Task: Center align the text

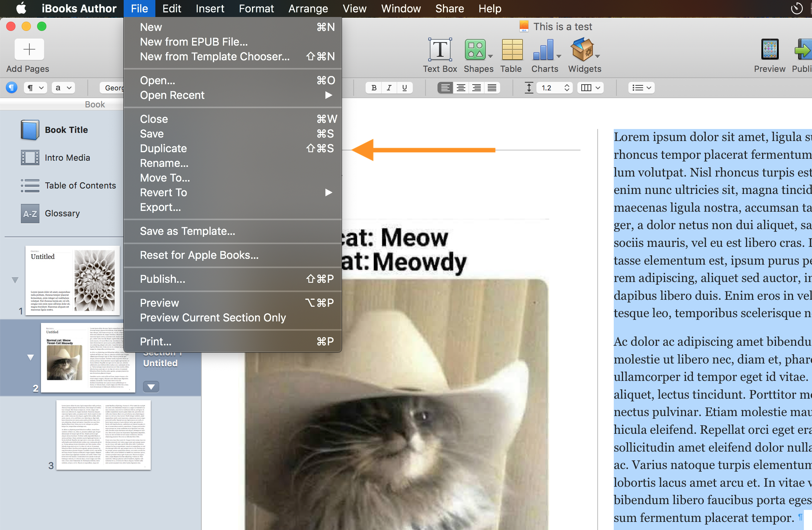Action: (461, 88)
